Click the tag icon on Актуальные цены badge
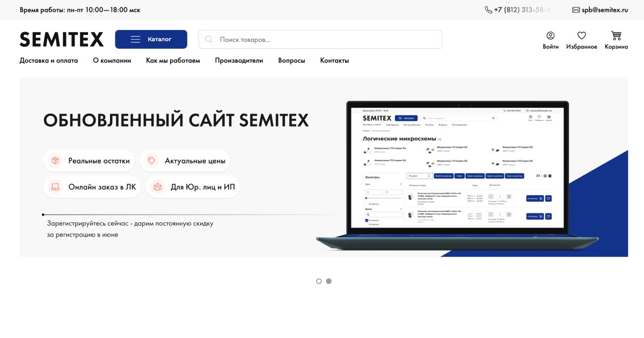Screen dimensions: 644x338 pos(151,160)
